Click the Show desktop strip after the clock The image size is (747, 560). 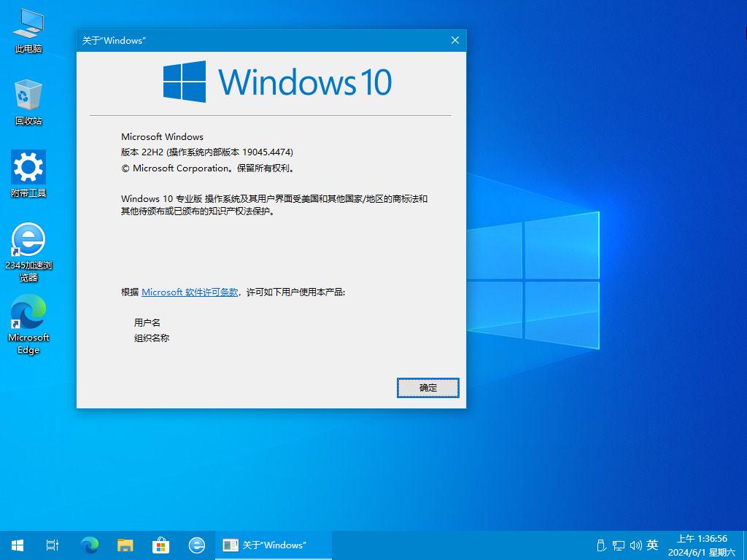pyautogui.click(x=744, y=545)
